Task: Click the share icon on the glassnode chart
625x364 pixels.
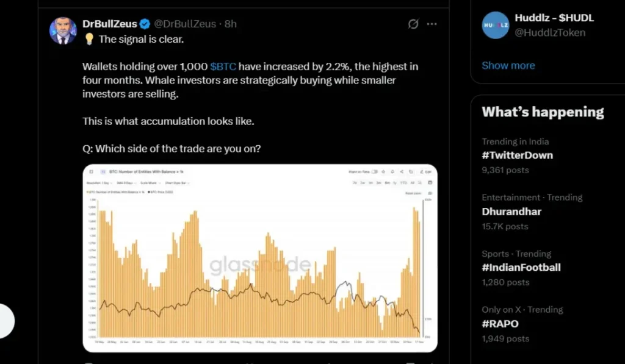Action: (x=402, y=171)
